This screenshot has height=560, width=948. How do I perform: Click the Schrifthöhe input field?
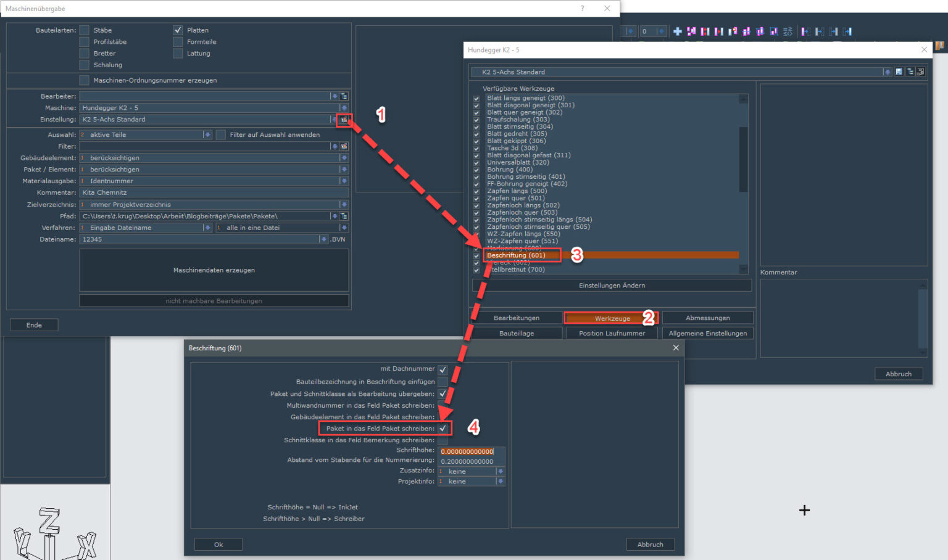pyautogui.click(x=471, y=451)
